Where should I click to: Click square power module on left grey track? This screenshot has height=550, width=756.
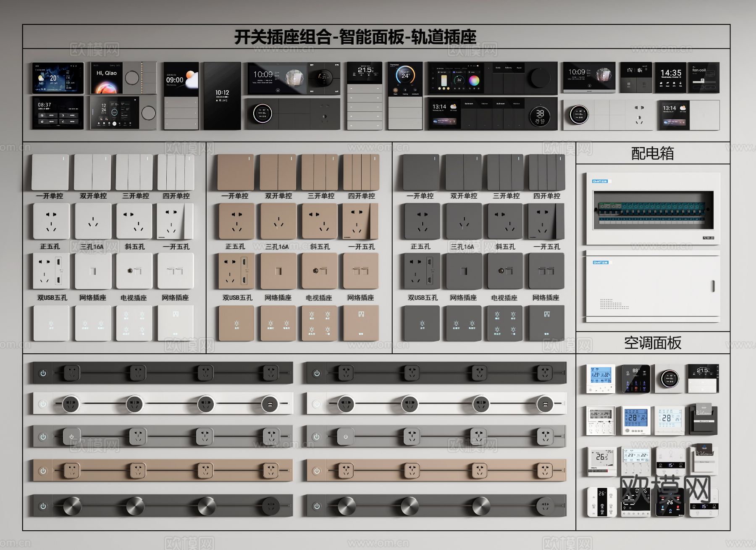coord(71,437)
